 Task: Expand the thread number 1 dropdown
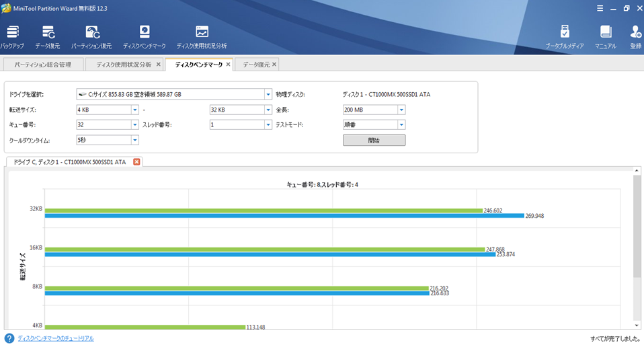[268, 124]
